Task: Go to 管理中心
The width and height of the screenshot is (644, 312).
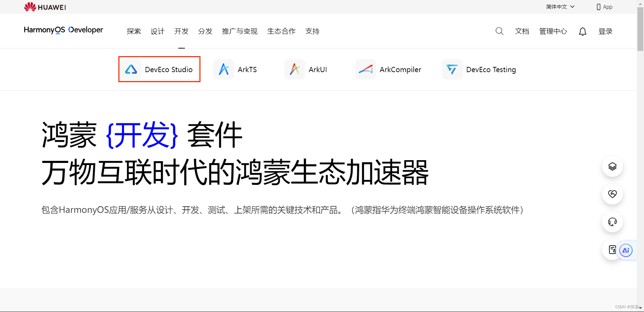Action: pyautogui.click(x=553, y=31)
